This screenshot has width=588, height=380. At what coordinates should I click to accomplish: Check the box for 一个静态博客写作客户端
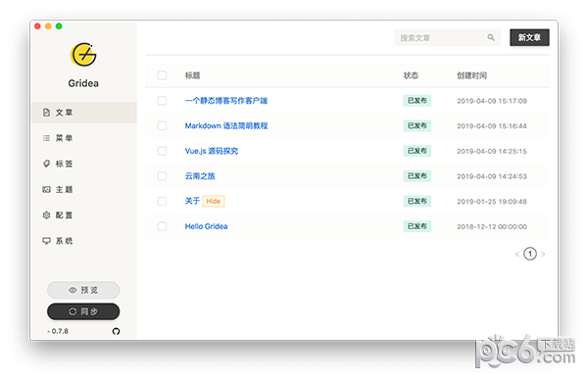click(162, 101)
